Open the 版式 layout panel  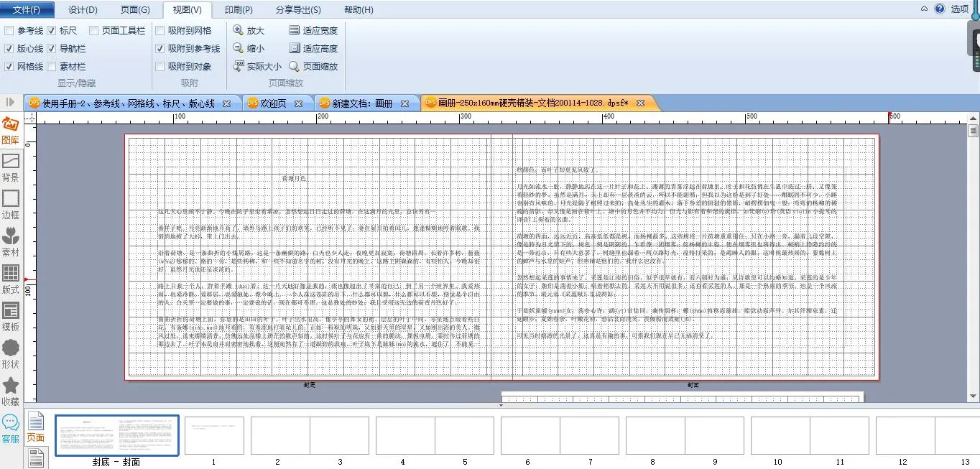11,279
